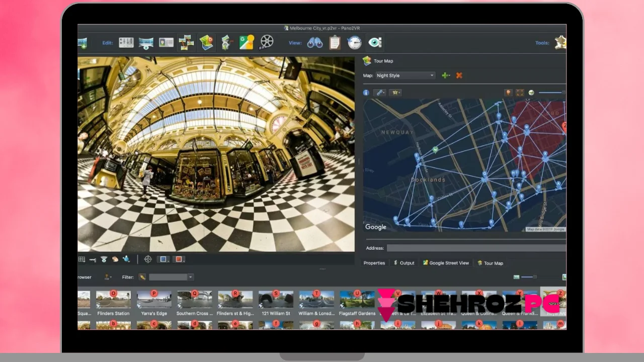
Task: Open the red square dropdown under viewer
Action: 179,259
